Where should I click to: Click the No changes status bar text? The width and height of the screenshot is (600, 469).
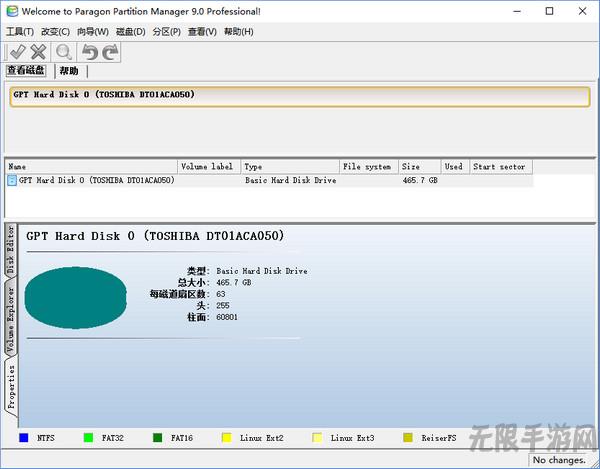click(559, 460)
